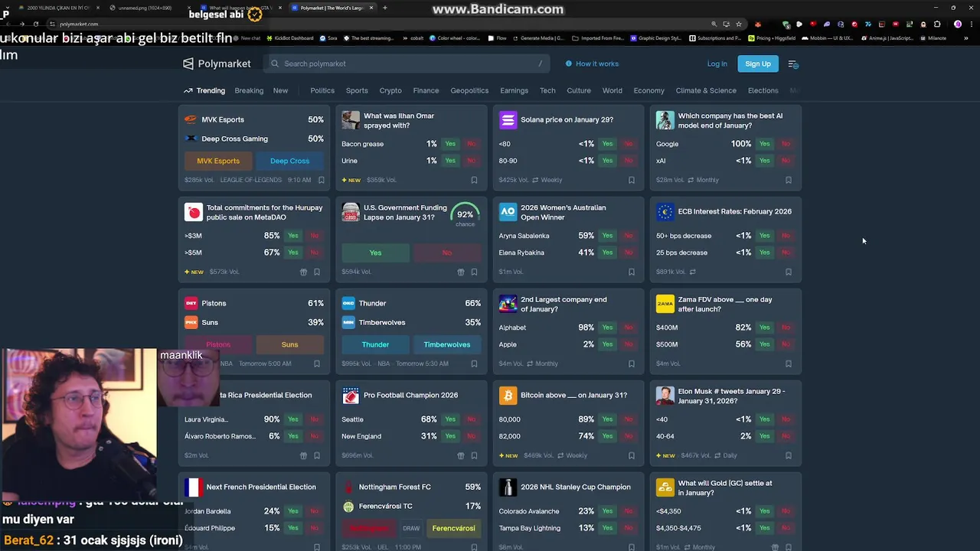
Task: Open the How it works link
Action: [592, 64]
